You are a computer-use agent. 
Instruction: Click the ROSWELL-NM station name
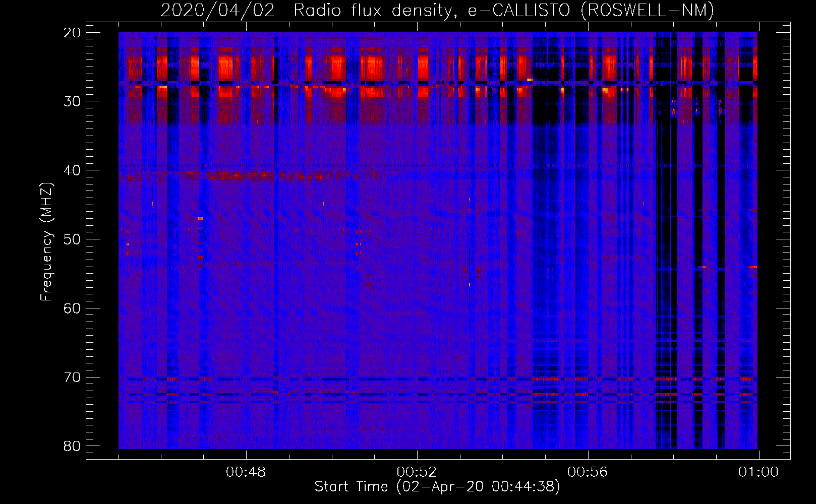point(648,11)
